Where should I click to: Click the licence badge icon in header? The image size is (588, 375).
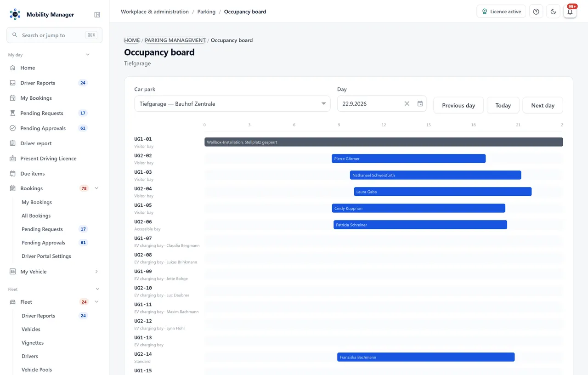484,12
